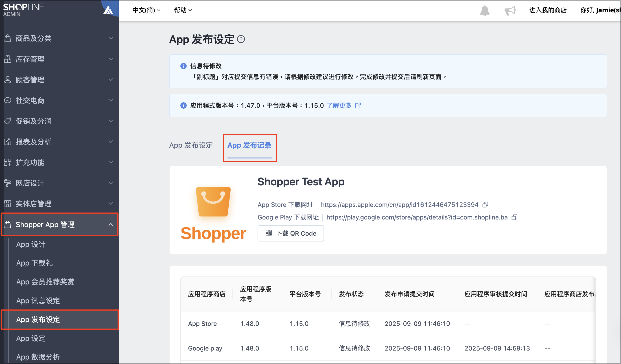Image resolution: width=621 pixels, height=364 pixels.
Task: Open the 中文(简) language dropdown
Action: [146, 10]
